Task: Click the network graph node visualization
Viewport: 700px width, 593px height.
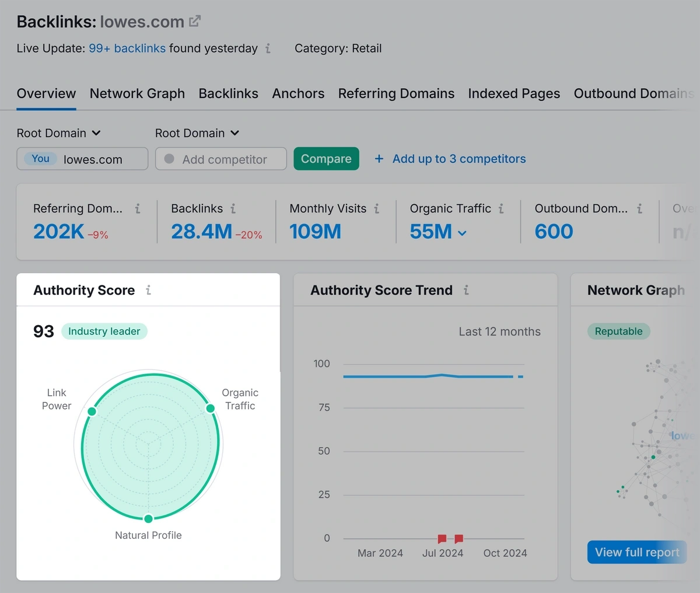Action: 656,438
